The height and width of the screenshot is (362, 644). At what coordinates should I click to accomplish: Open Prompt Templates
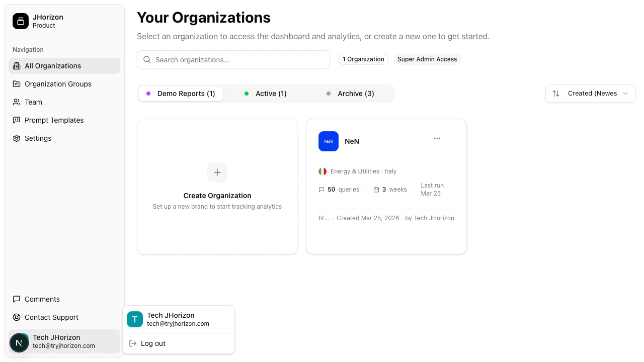[53, 120]
